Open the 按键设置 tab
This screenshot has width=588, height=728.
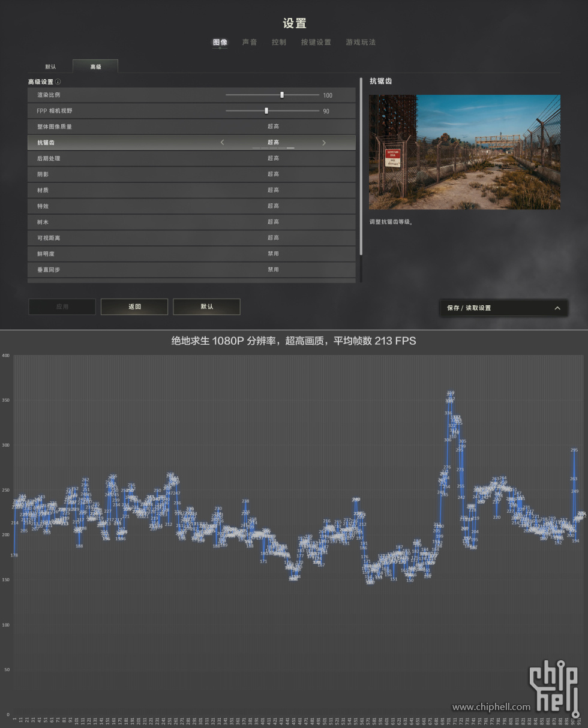coord(316,43)
